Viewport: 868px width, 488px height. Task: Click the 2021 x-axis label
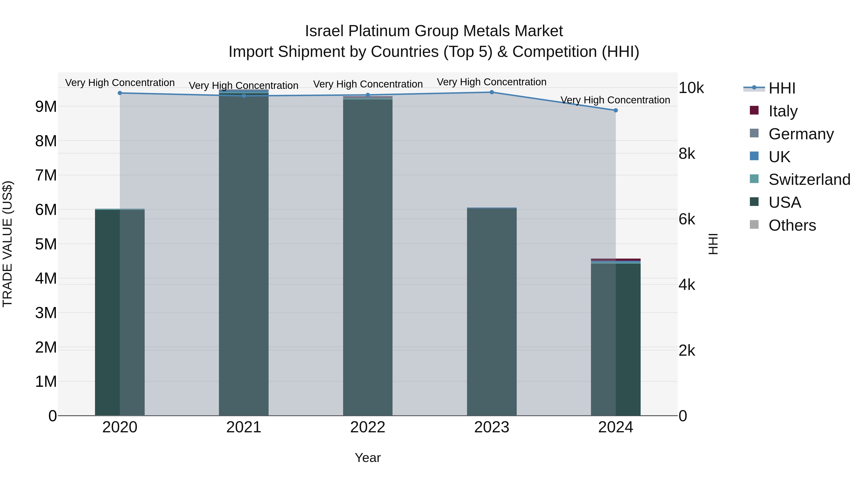(x=244, y=427)
